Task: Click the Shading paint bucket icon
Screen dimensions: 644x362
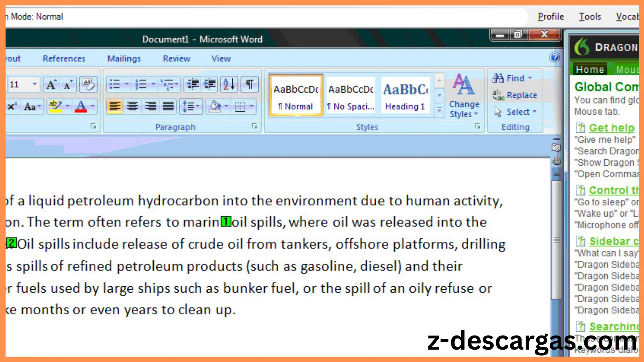Action: click(x=215, y=107)
